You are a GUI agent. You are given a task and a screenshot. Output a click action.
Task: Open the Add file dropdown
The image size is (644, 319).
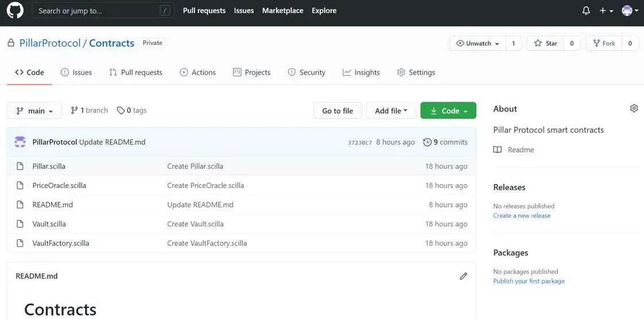click(391, 110)
